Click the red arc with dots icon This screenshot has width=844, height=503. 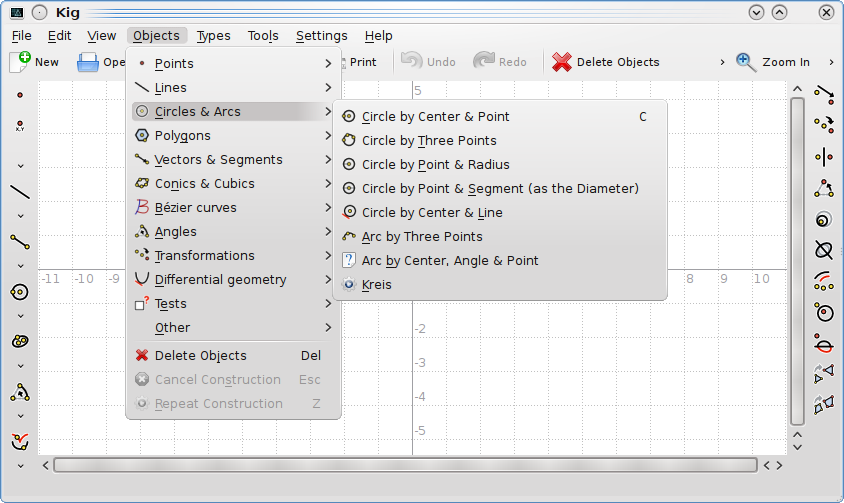coord(824,281)
